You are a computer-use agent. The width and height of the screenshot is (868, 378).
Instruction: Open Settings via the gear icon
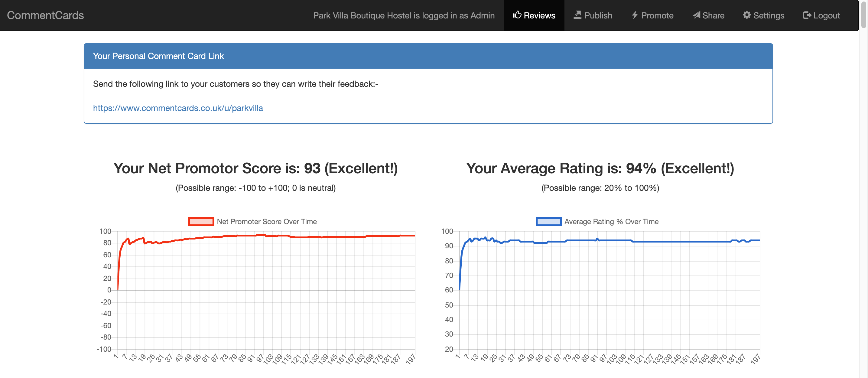(747, 15)
